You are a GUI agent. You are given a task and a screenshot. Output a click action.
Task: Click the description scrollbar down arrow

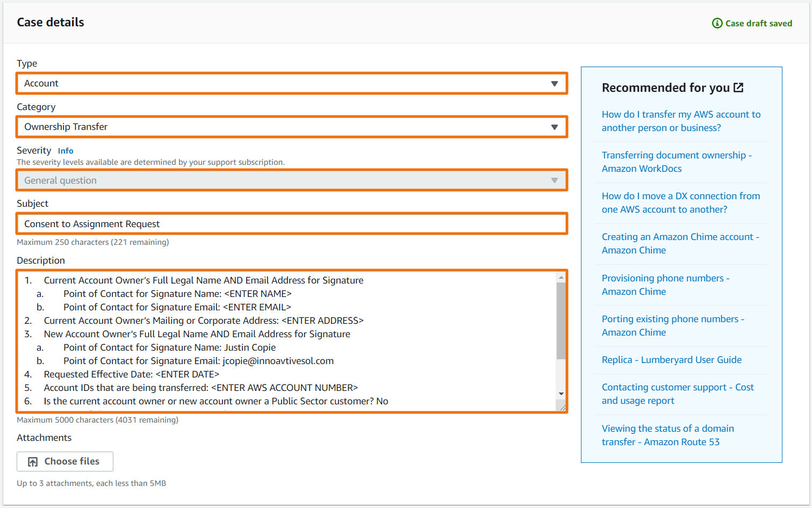(x=561, y=394)
